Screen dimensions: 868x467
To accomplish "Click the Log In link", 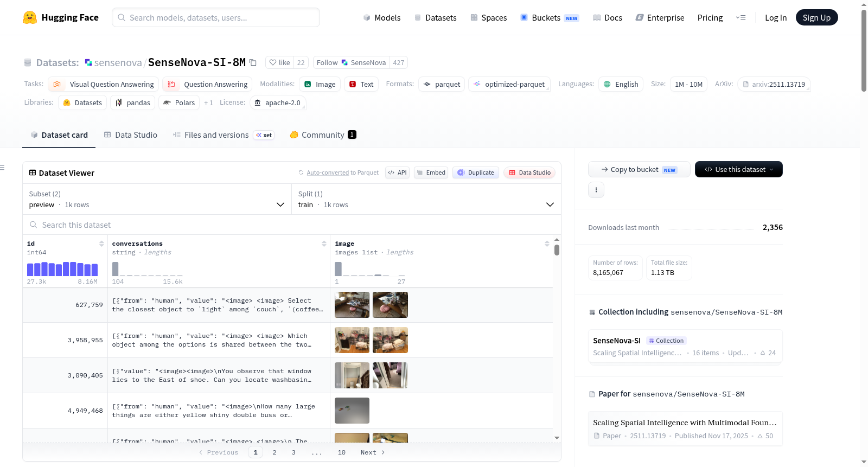I will click(x=776, y=17).
